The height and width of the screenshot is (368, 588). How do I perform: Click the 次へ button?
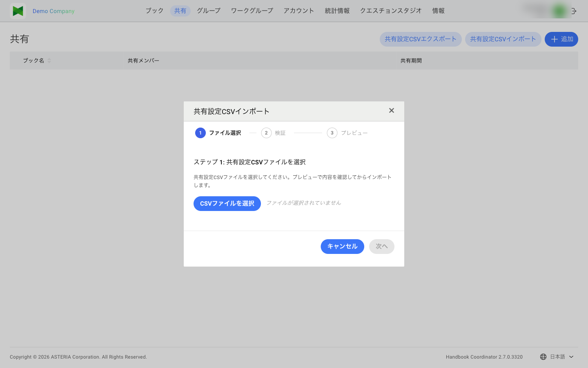382,247
